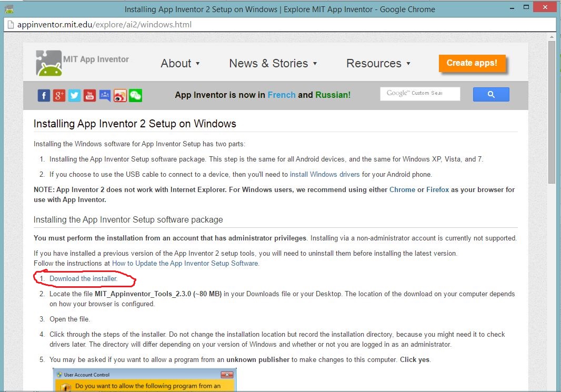Click the scrollbar up arrow

[552, 37]
